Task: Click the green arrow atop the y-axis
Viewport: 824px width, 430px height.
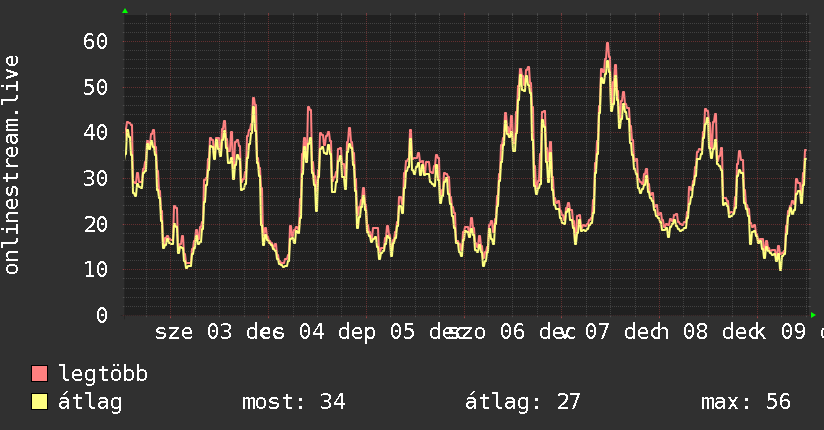Action: pos(125,11)
